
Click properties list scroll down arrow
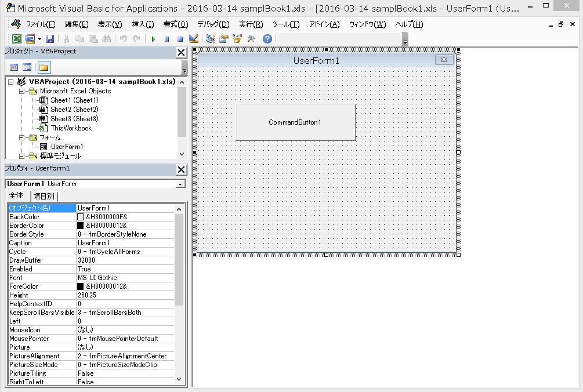click(179, 379)
